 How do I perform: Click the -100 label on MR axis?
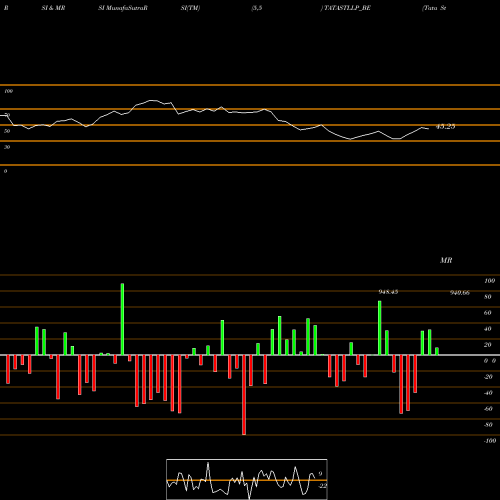(x=490, y=441)
